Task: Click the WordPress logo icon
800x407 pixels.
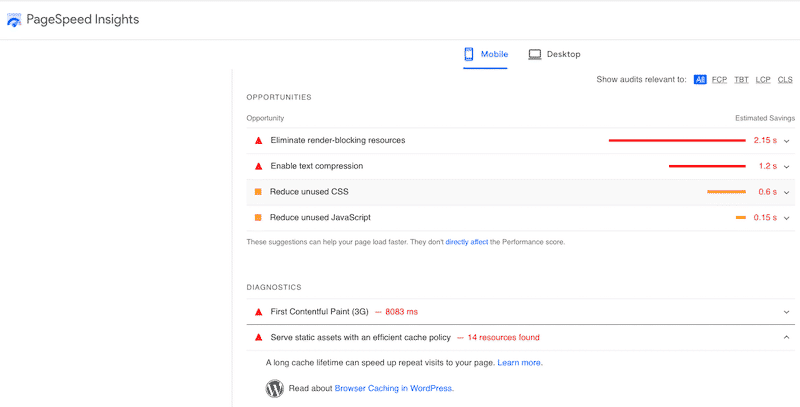Action: (275, 388)
